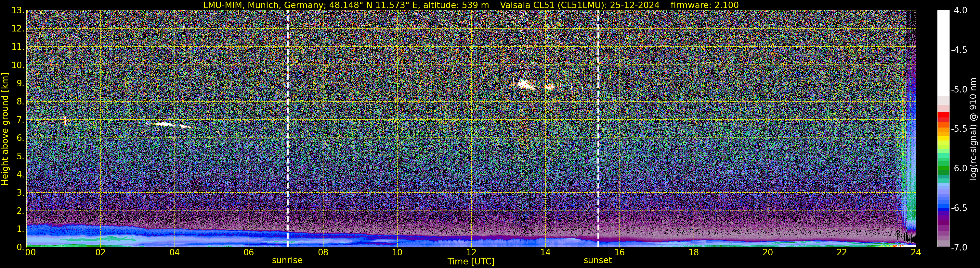Click the '02' time axis tick label
The width and height of the screenshot is (980, 268).
tap(100, 252)
